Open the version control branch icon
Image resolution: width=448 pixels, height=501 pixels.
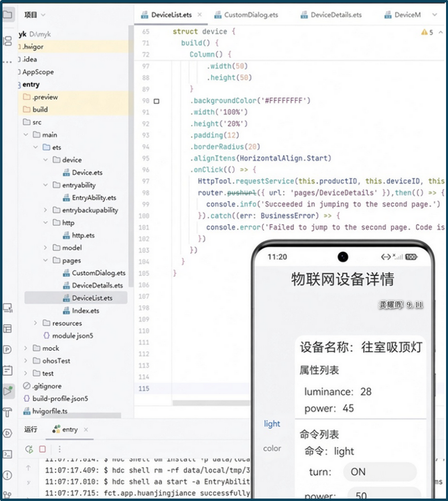tap(8, 495)
